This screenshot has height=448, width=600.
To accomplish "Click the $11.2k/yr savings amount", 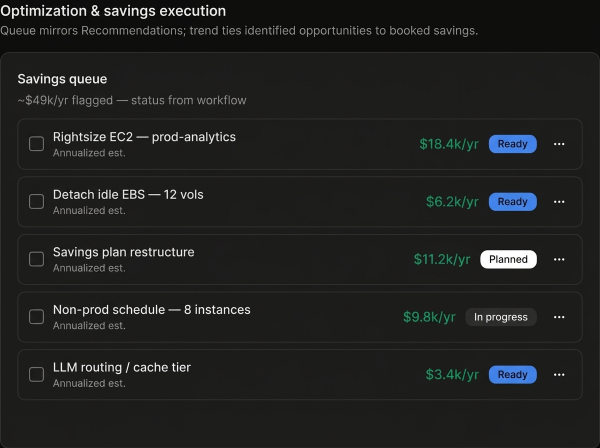I will click(442, 259).
